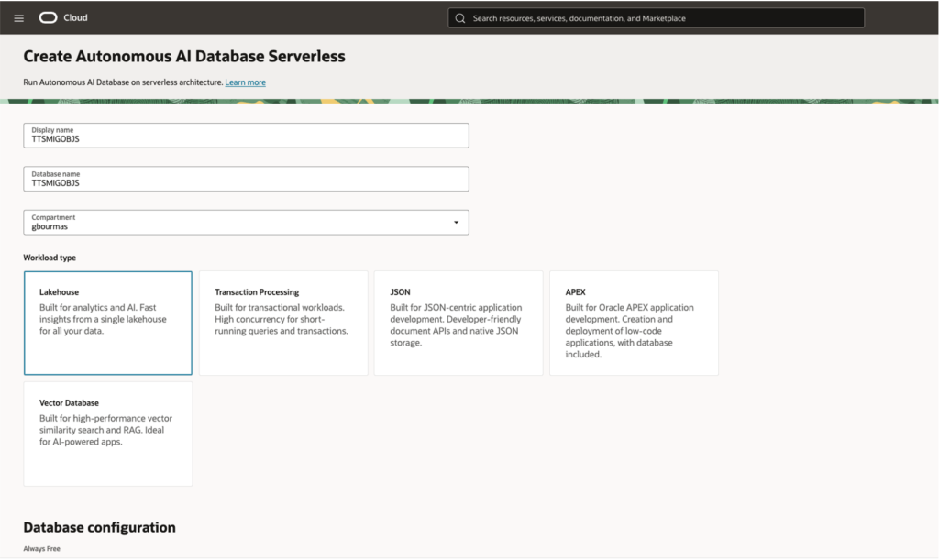Focus the resources search field
Screen dimensions: 939x560
(x=656, y=18)
